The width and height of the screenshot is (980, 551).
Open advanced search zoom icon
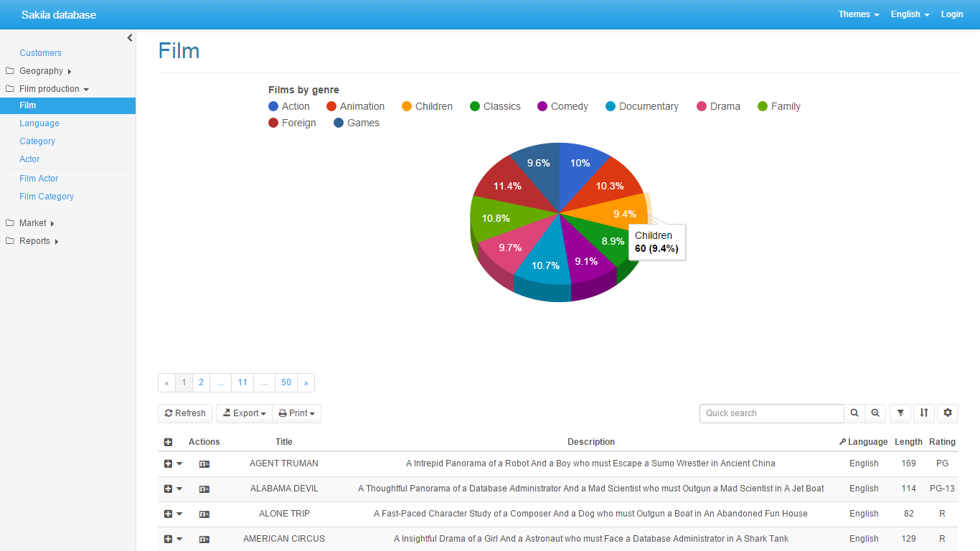click(875, 413)
